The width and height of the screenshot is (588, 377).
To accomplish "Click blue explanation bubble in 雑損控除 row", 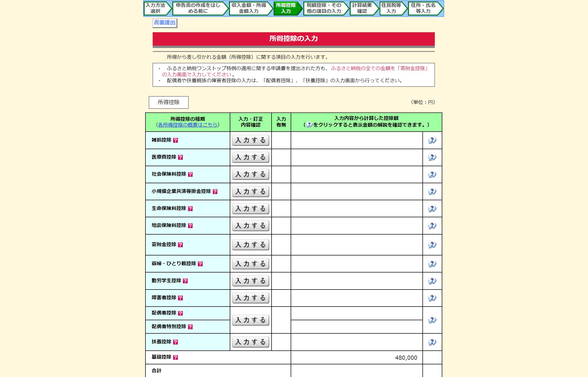I will 432,140.
